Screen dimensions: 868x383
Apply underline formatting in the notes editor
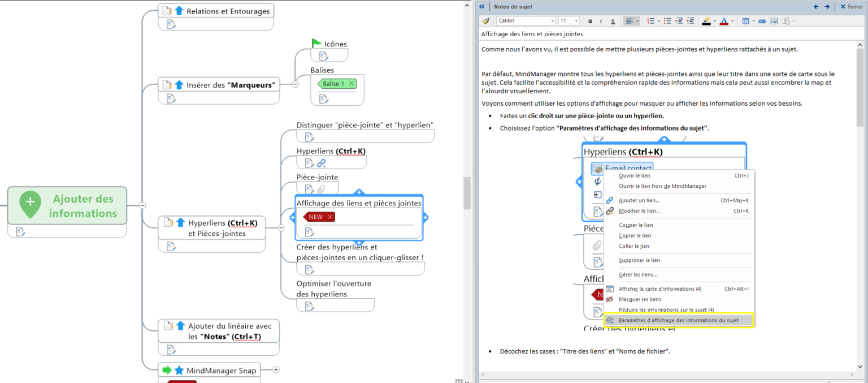coord(613,20)
